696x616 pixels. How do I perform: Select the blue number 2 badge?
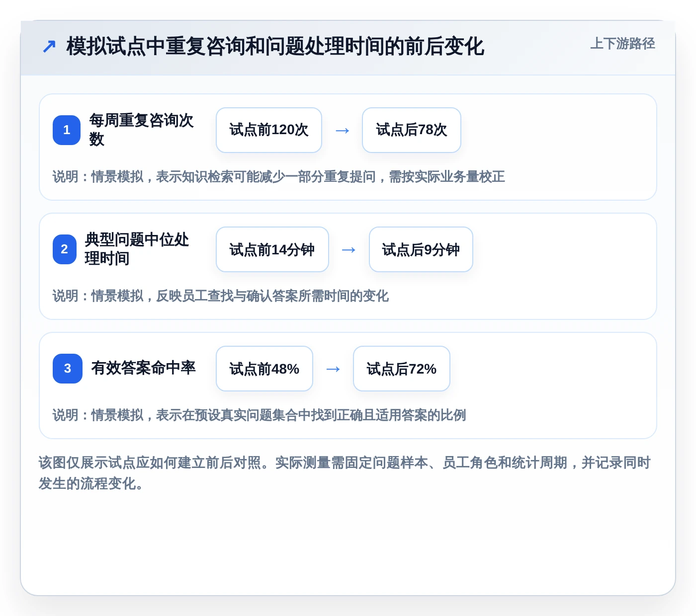65,249
